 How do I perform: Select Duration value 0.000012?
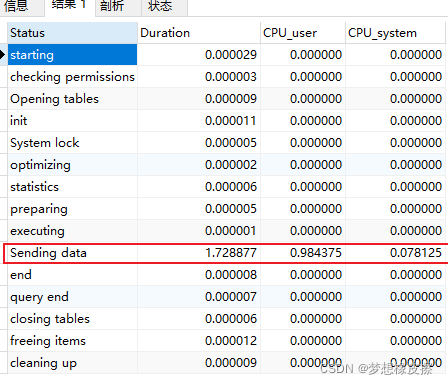tap(231, 341)
